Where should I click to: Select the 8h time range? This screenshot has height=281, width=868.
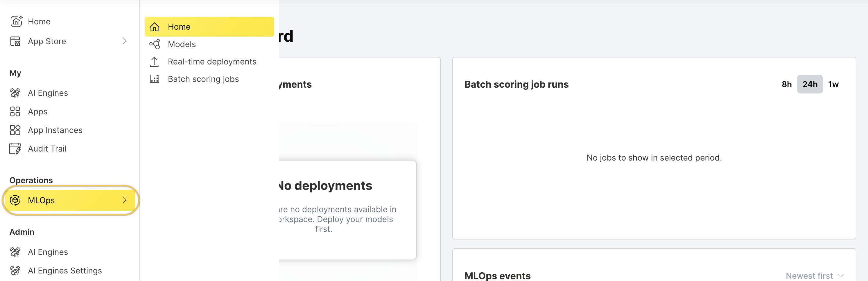[786, 84]
